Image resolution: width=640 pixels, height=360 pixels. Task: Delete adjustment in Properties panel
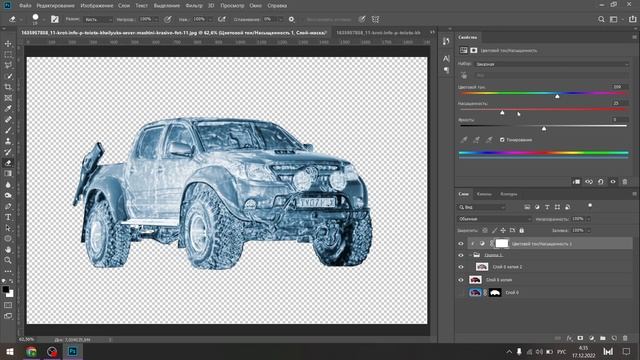tap(624, 182)
